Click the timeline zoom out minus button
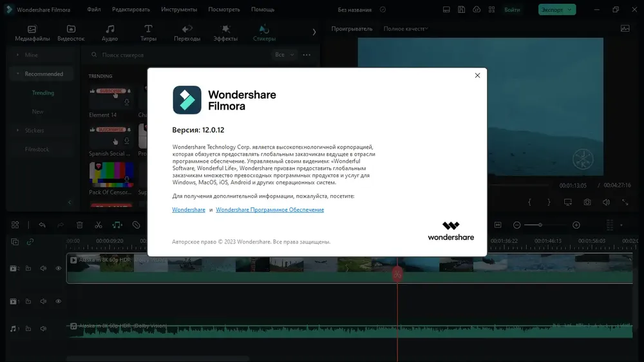This screenshot has width=644, height=362. 517,225
